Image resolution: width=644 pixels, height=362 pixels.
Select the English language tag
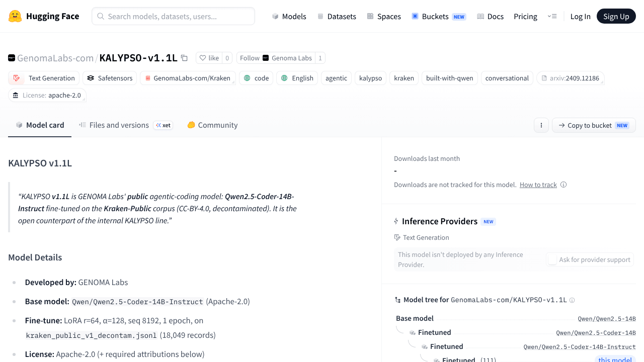pyautogui.click(x=297, y=78)
